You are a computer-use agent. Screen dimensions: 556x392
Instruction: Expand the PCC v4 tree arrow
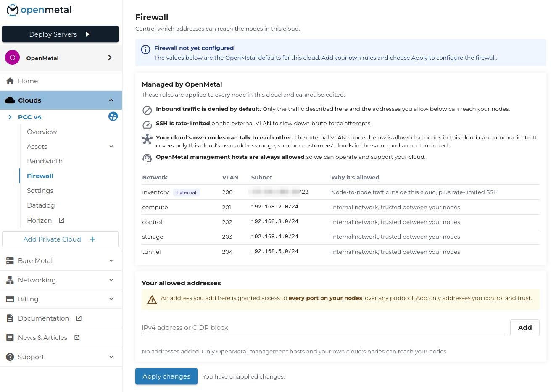point(10,117)
